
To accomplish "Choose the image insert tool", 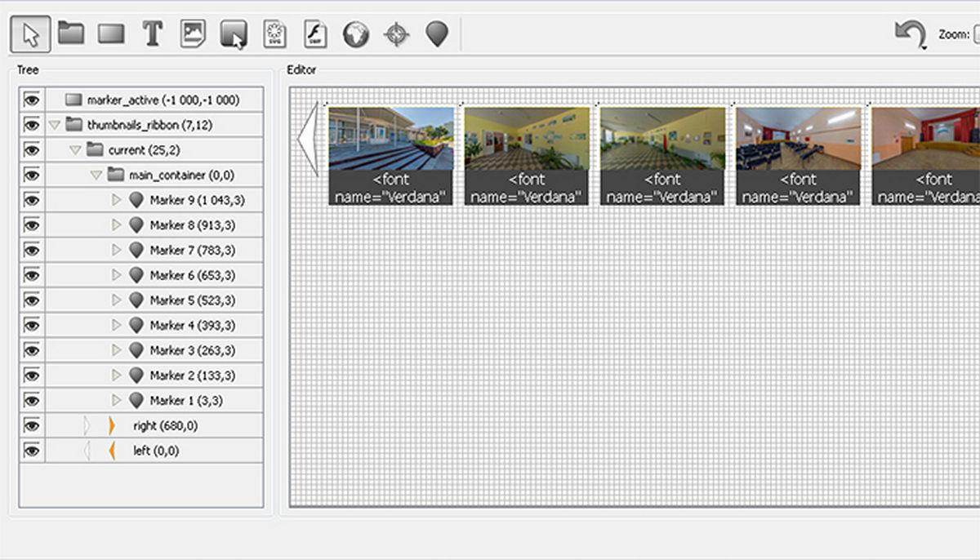I will tap(193, 34).
